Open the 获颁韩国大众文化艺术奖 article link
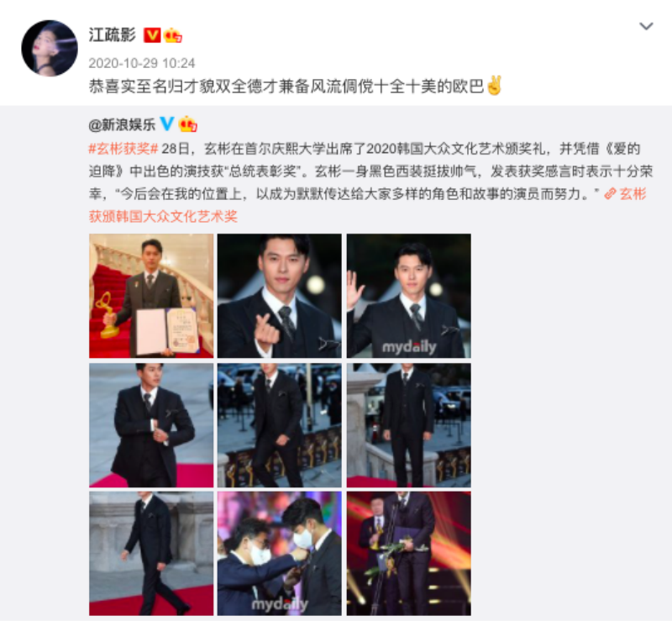The width and height of the screenshot is (672, 621). pos(163,217)
